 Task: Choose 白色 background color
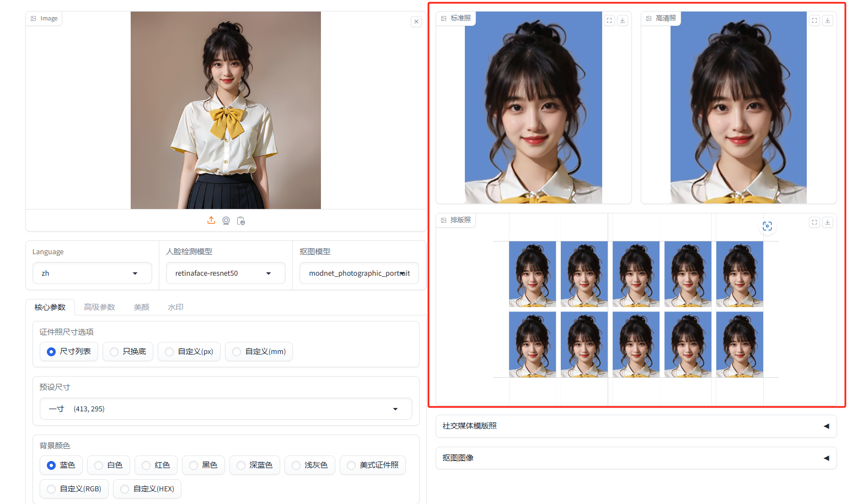[109, 465]
